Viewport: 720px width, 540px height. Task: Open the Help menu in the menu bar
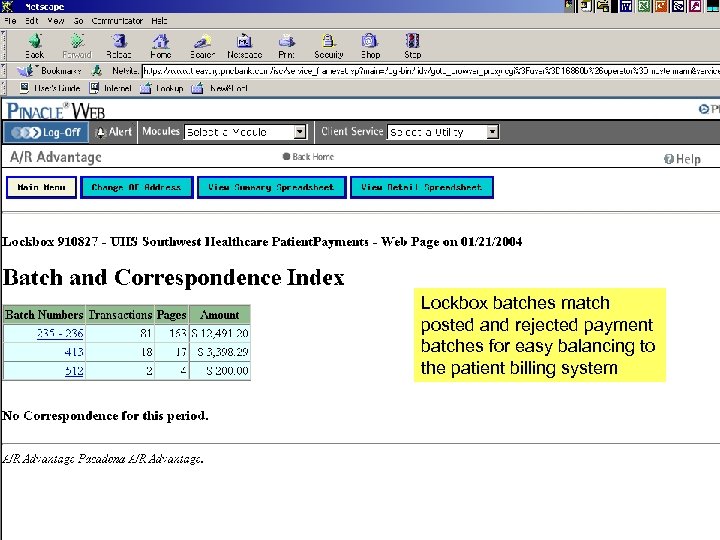click(159, 21)
